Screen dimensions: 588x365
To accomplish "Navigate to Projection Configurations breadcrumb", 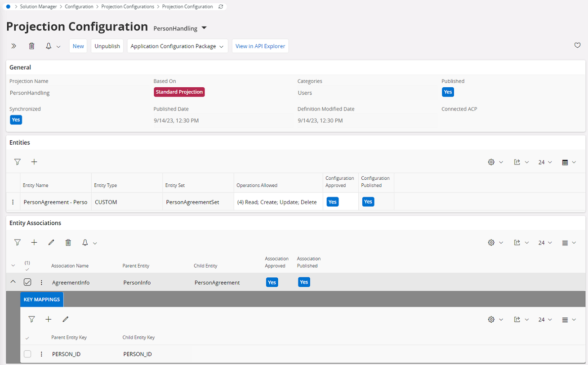I will pyautogui.click(x=128, y=7).
